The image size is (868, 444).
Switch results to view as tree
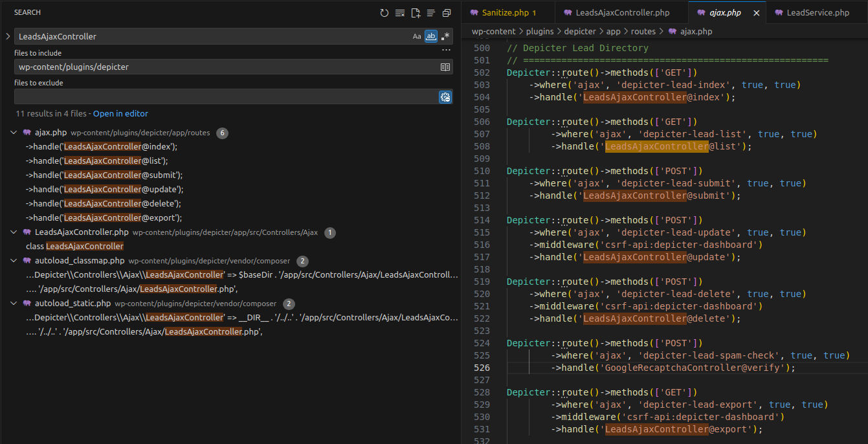coord(431,13)
